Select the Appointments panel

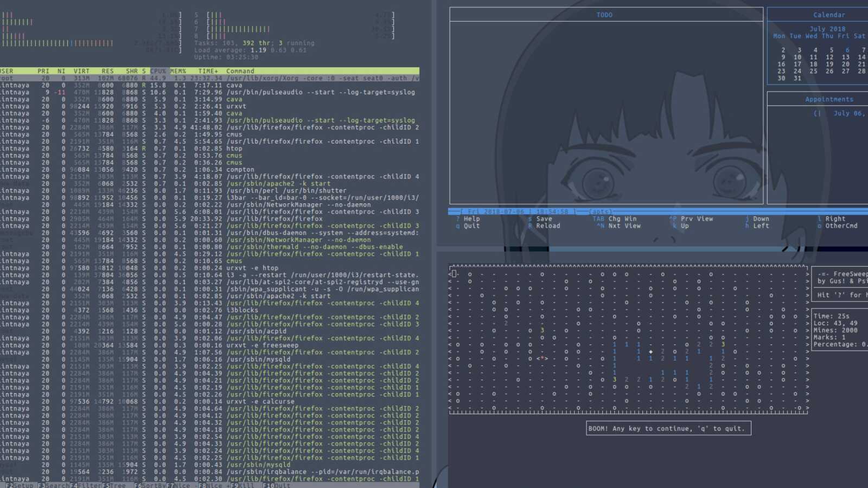click(x=829, y=99)
